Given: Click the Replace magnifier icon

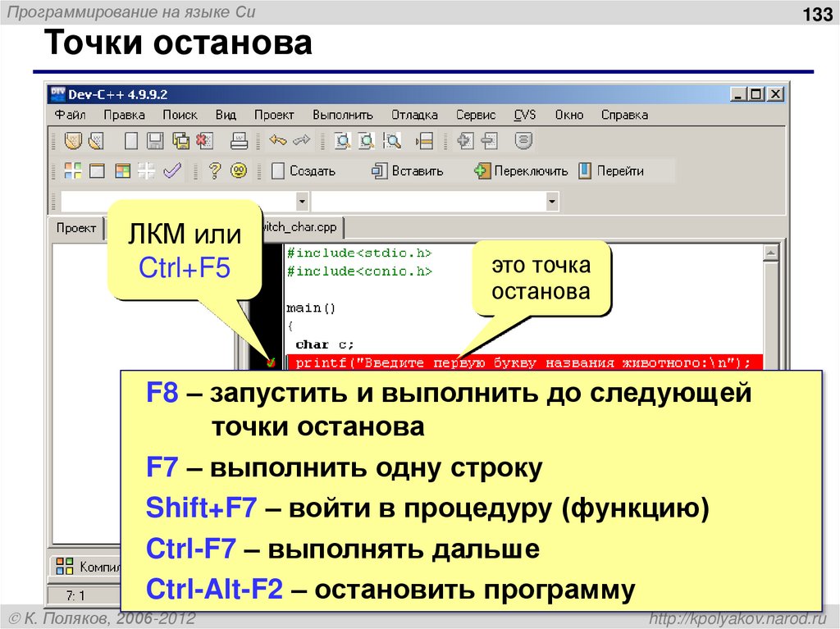Looking at the screenshot, I should pyautogui.click(x=367, y=141).
